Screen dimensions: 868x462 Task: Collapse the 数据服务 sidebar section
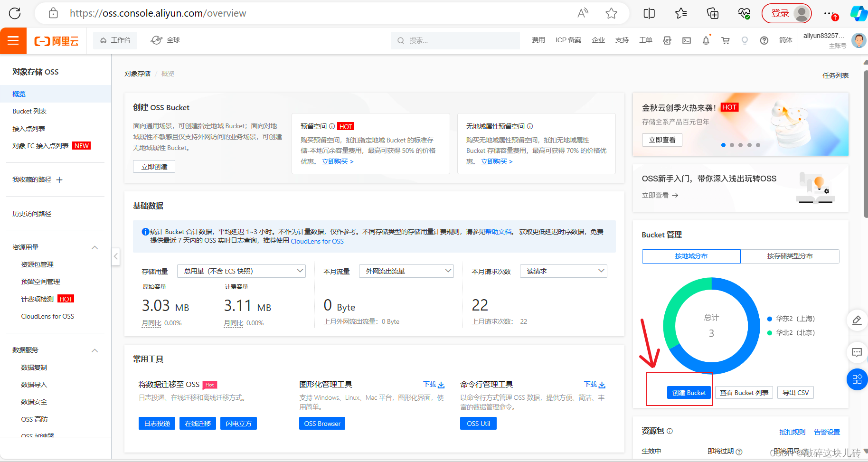click(94, 350)
